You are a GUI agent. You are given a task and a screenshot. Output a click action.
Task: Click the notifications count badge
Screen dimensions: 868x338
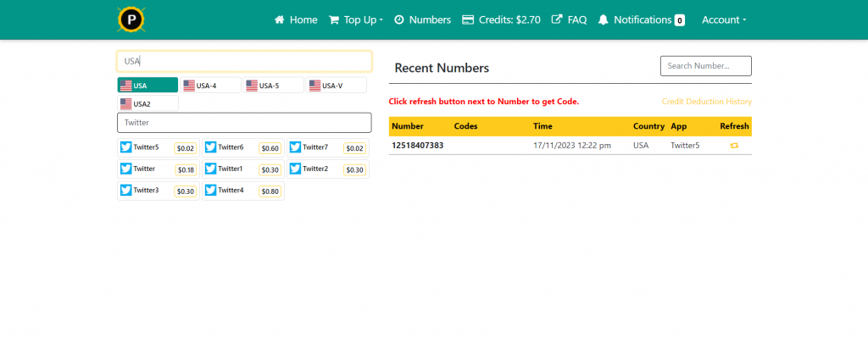pos(679,20)
